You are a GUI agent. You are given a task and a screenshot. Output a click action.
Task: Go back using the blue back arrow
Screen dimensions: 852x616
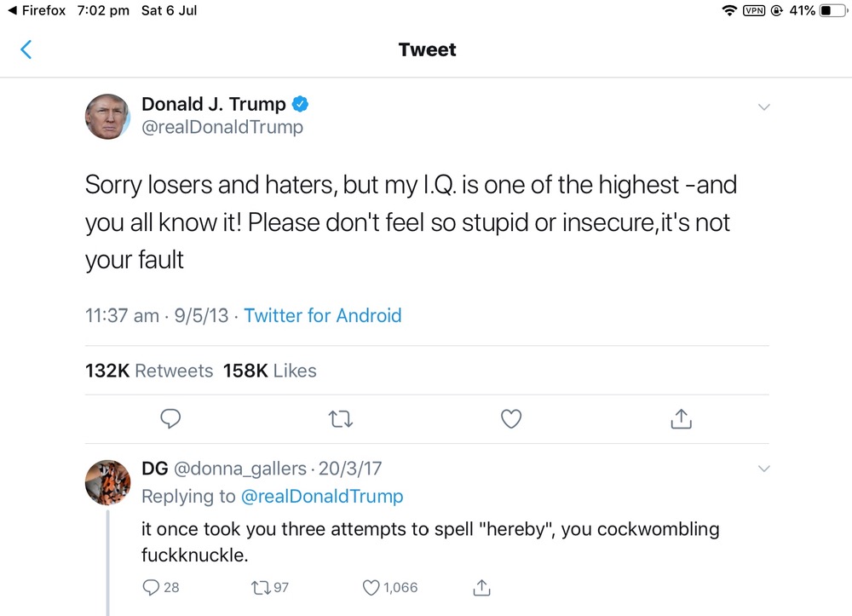click(26, 49)
